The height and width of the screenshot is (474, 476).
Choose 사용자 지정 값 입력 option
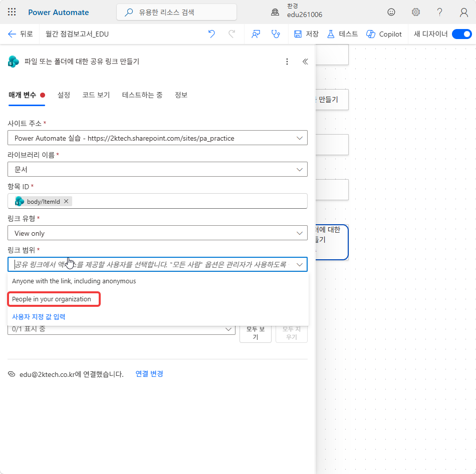(39, 317)
